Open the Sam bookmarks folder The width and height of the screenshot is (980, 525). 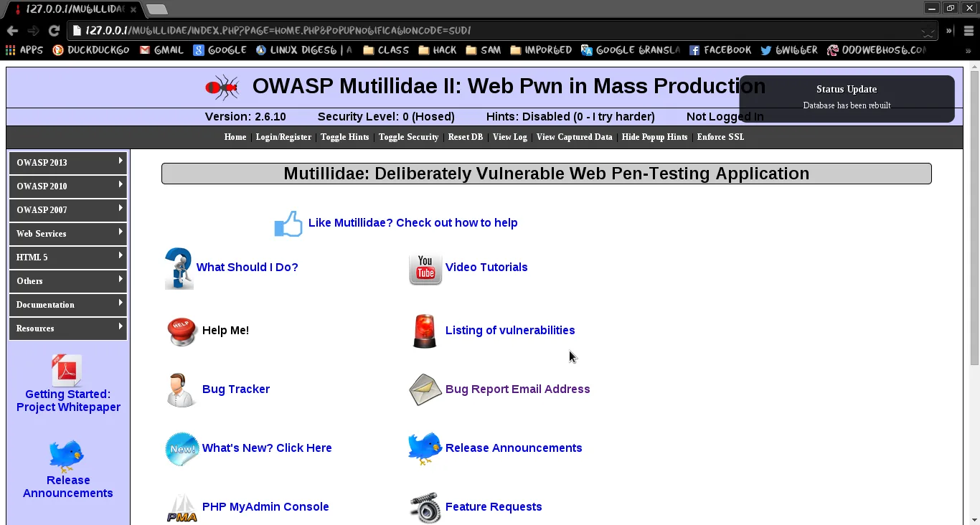coord(484,50)
